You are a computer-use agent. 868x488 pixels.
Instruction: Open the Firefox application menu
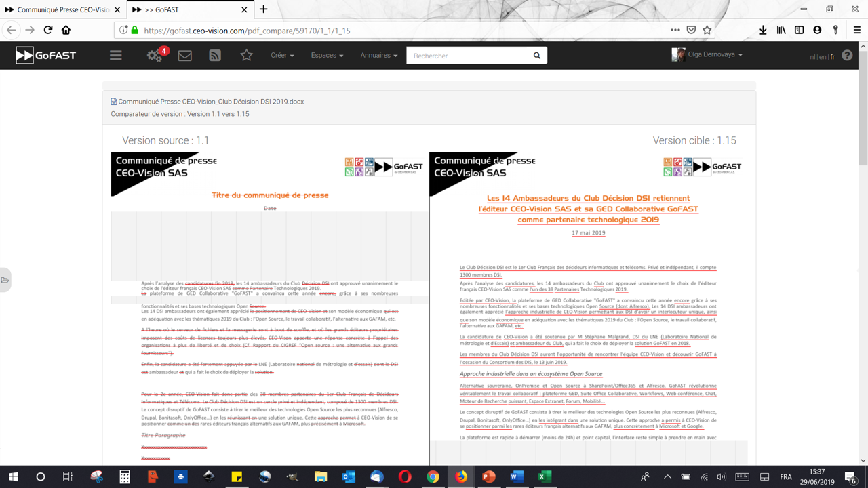857,30
